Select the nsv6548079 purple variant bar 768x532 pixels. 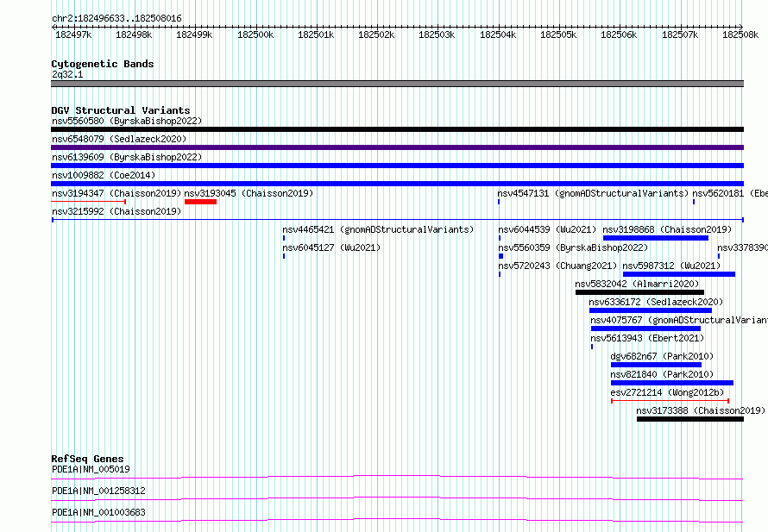(x=397, y=147)
